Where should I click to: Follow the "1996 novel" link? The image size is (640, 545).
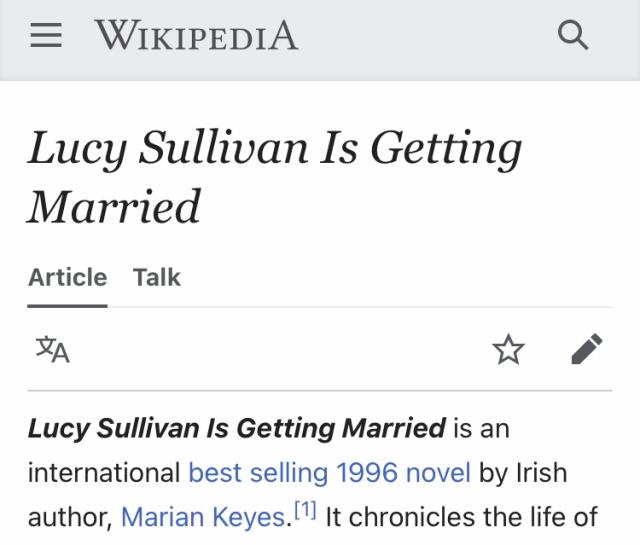(403, 473)
